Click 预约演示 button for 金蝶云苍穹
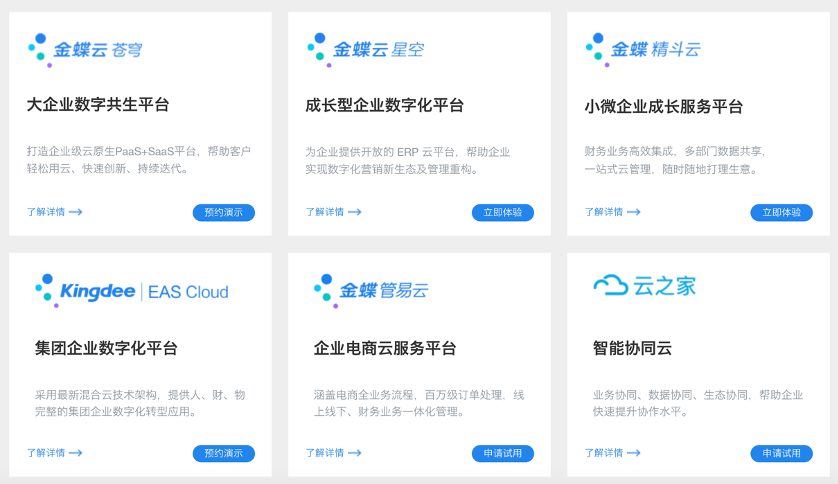This screenshot has width=838, height=484. (224, 213)
